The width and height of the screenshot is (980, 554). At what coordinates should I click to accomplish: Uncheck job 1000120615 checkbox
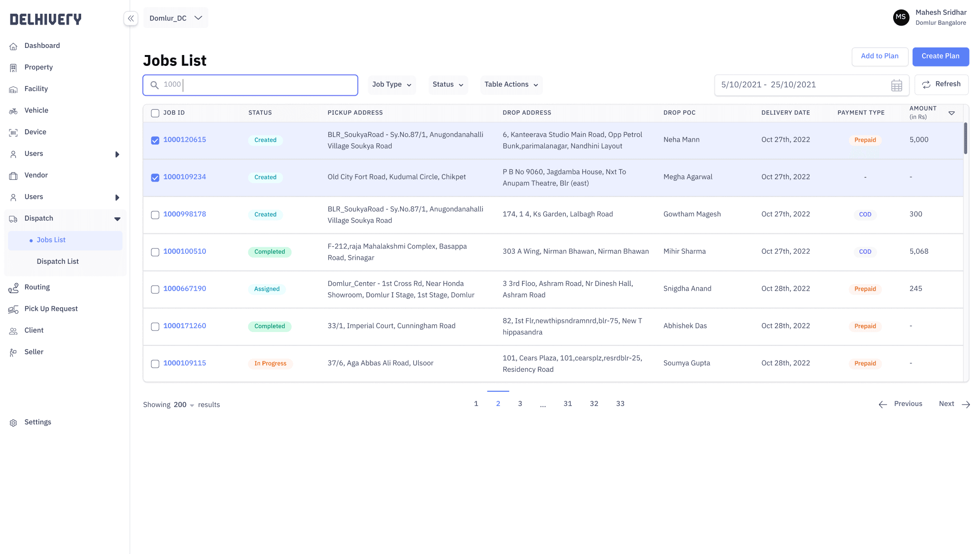point(155,140)
